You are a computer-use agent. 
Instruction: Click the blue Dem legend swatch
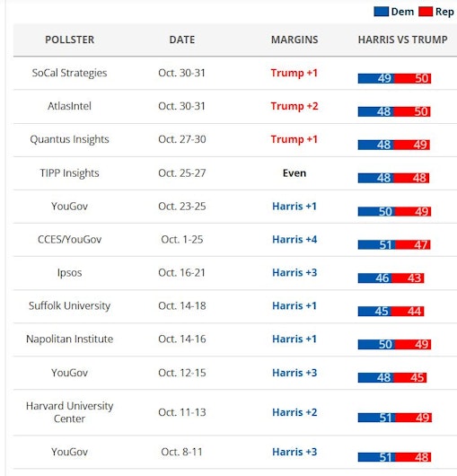(382, 12)
